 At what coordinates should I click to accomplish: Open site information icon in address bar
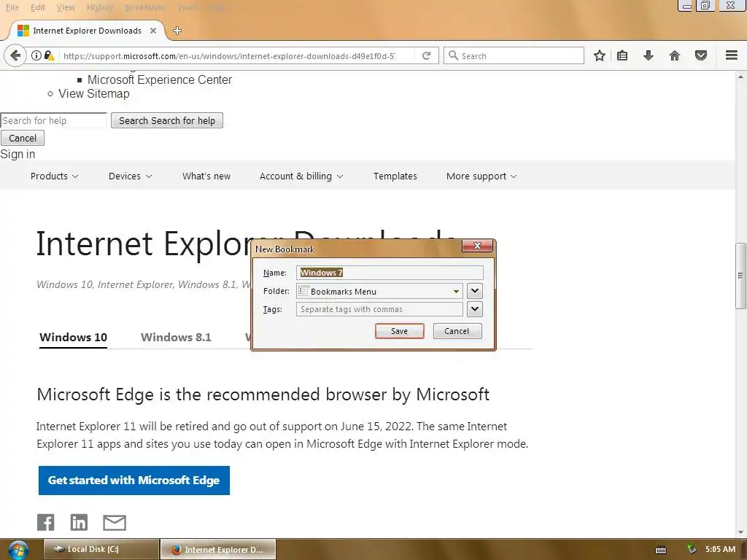36,55
